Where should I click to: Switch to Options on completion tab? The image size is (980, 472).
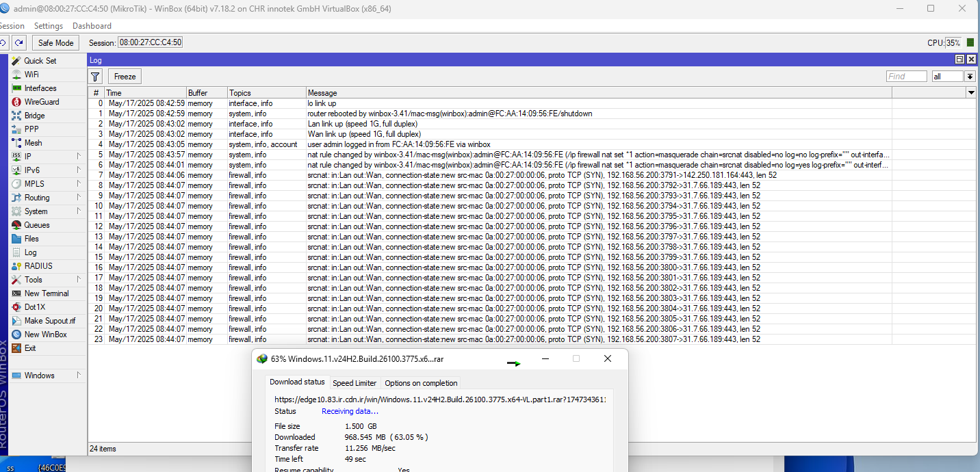421,383
